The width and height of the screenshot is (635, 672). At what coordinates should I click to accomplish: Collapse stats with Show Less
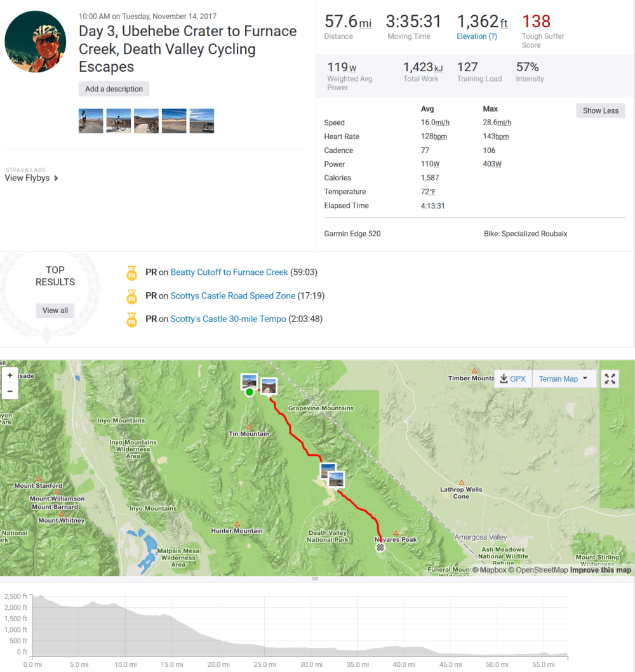point(600,110)
